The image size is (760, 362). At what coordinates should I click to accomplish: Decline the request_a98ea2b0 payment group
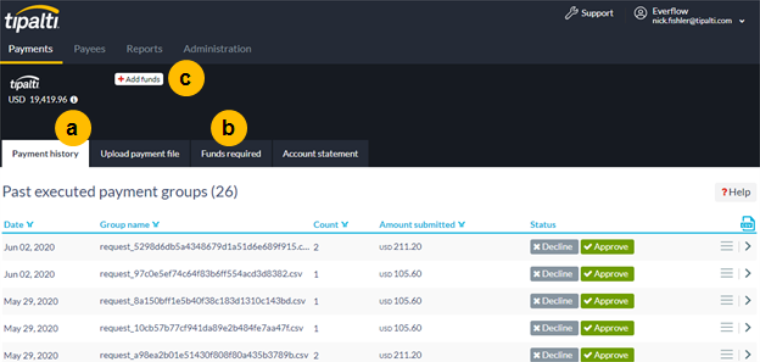point(554,355)
